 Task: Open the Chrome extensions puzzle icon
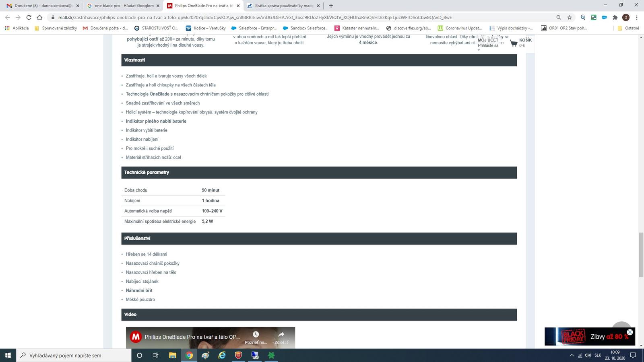tap(615, 17)
